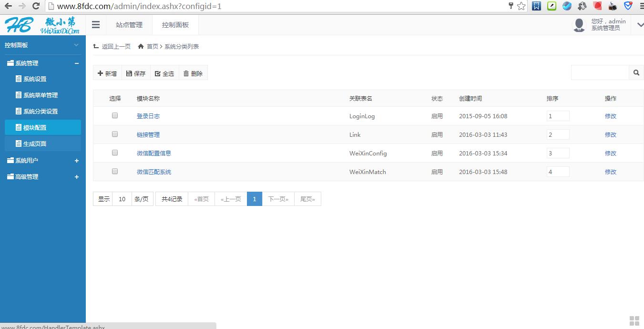Click 修改 for 登录日志 row
Viewport: 644px width, 329px height.
pos(611,116)
